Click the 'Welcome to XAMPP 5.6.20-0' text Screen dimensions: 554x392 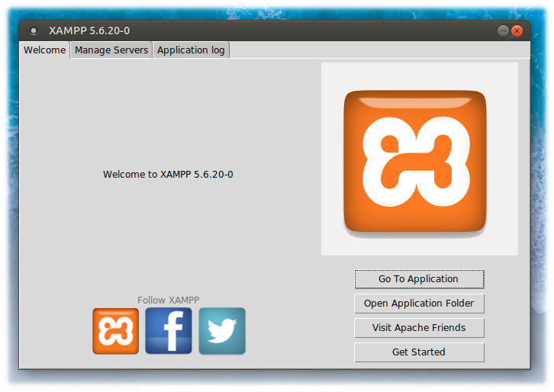[x=168, y=175]
